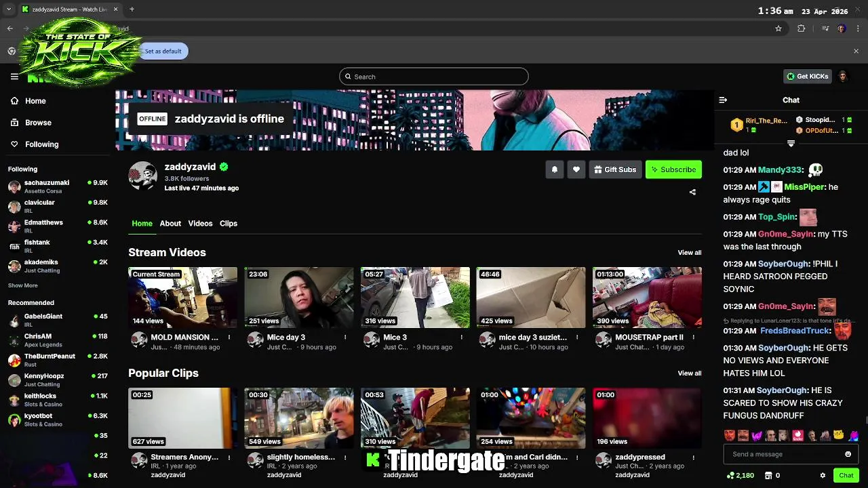Open options for Mice day 3 video
868x488 pixels.
pyautogui.click(x=345, y=338)
